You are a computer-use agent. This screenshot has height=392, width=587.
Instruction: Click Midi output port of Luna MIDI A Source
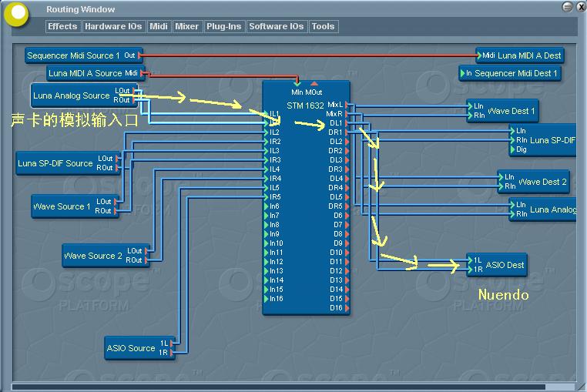143,73
